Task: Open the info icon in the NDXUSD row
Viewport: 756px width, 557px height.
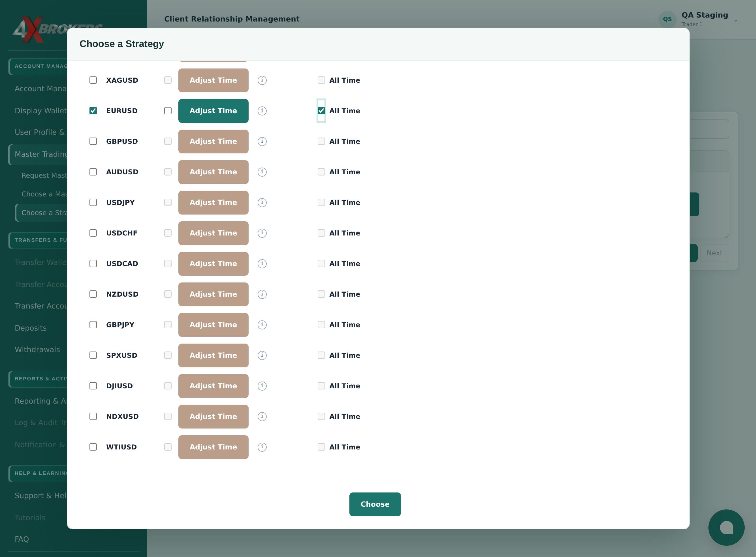Action: 262,416
